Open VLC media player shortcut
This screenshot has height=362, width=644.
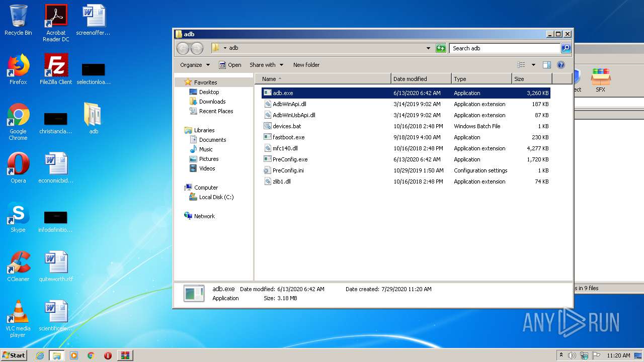click(18, 319)
